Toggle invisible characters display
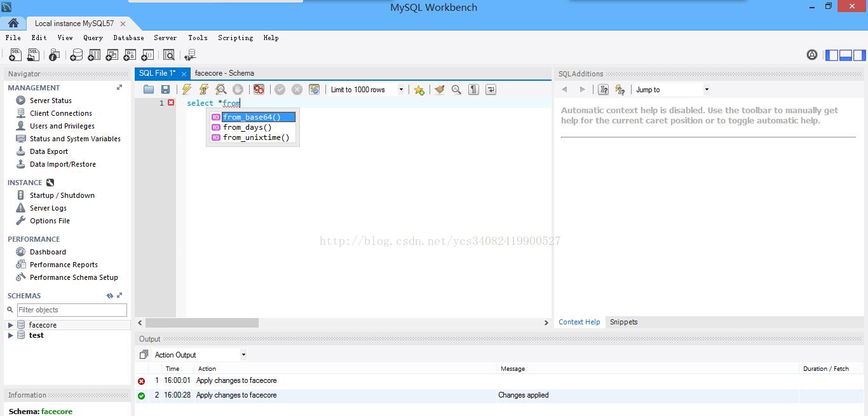The width and height of the screenshot is (868, 416). tap(473, 90)
